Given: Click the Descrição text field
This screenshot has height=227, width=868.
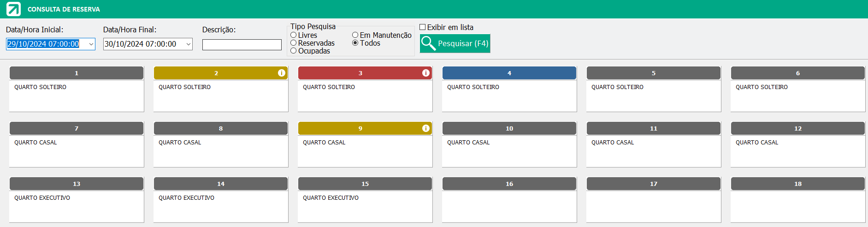Looking at the screenshot, I should tap(242, 45).
